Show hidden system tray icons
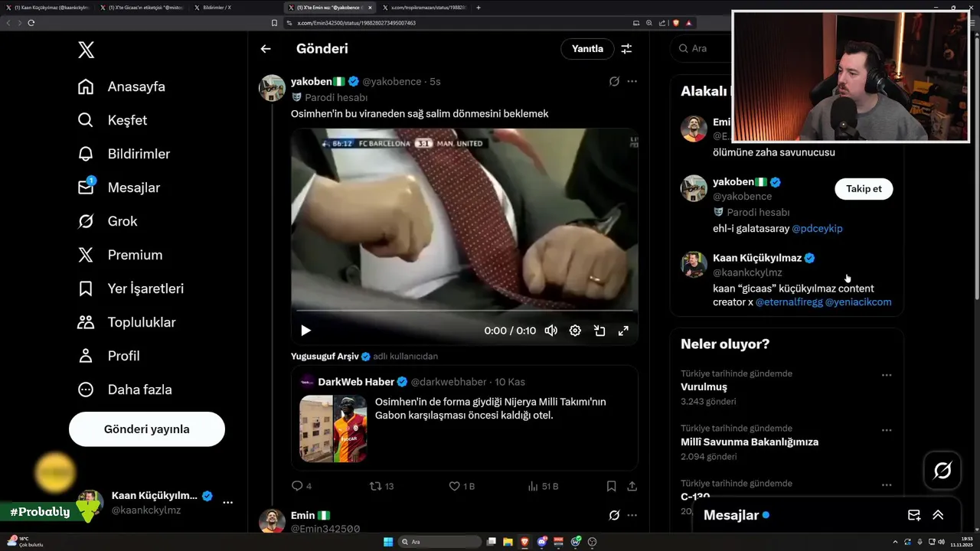The height and width of the screenshot is (551, 980). click(895, 542)
